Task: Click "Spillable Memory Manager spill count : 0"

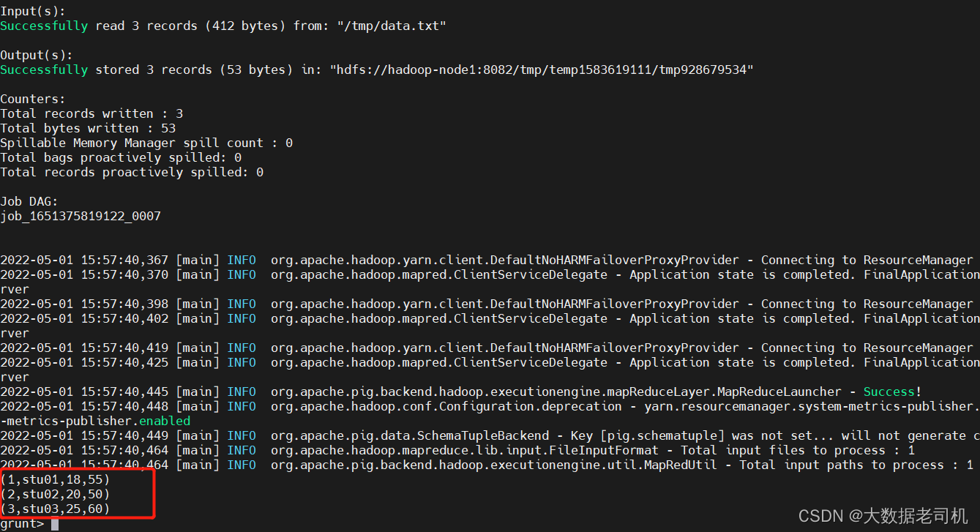Action: (x=146, y=143)
